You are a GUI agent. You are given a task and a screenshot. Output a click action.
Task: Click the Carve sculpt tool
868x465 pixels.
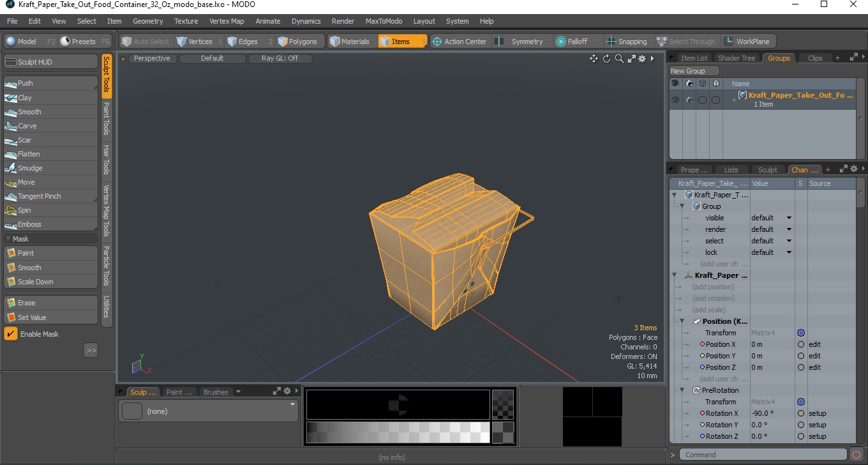point(50,126)
